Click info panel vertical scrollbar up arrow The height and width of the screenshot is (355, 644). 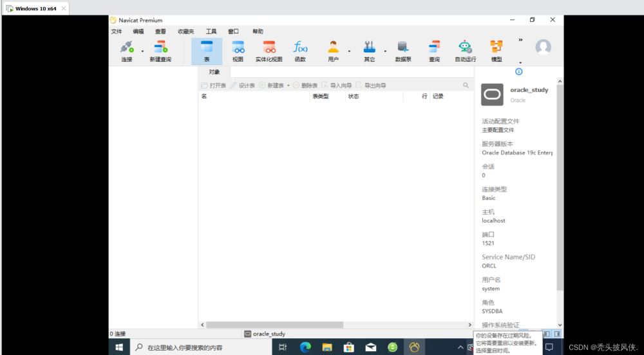point(560,82)
